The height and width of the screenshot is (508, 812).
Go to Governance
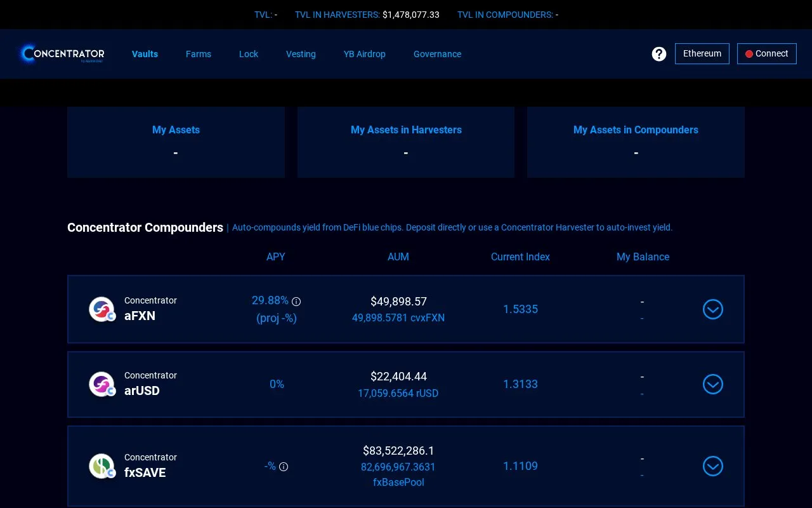click(437, 54)
